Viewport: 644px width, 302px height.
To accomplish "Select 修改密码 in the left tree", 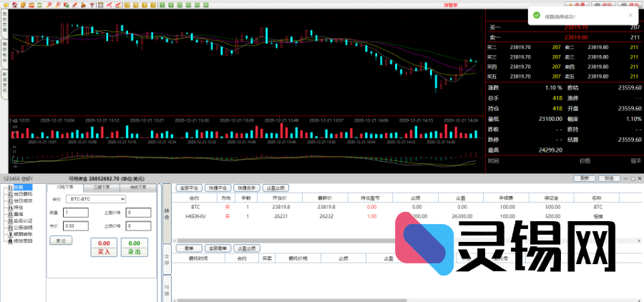I will (x=23, y=240).
